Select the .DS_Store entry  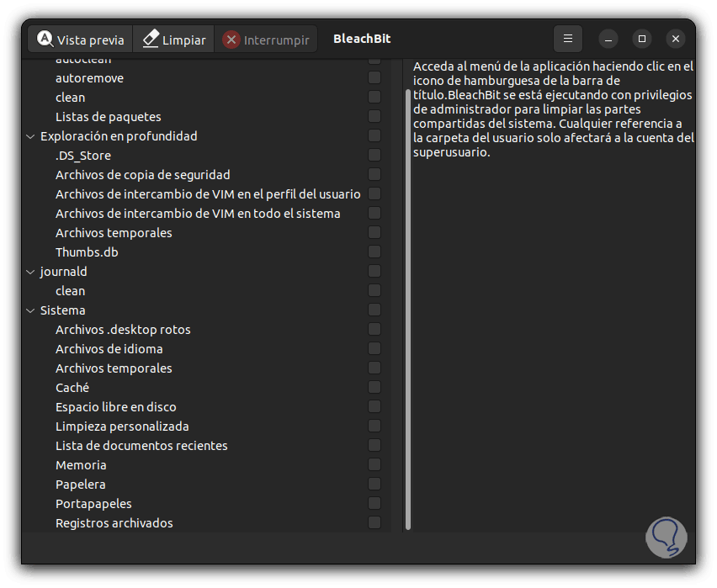coord(82,156)
